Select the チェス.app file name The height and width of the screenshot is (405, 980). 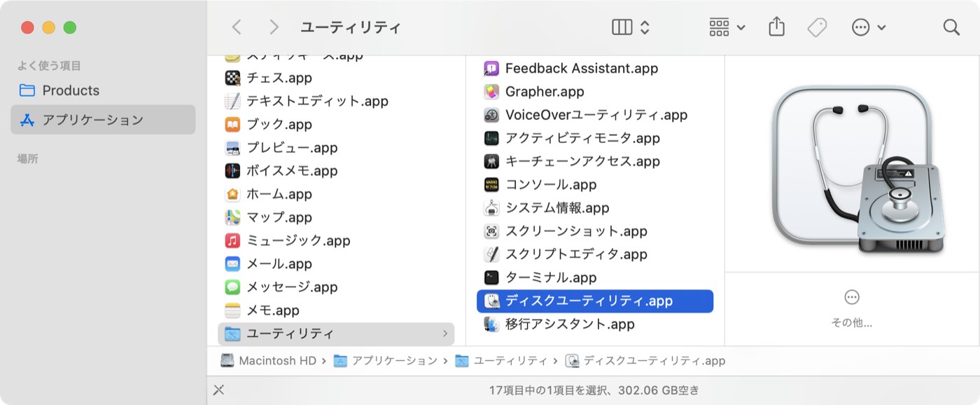pyautogui.click(x=279, y=78)
